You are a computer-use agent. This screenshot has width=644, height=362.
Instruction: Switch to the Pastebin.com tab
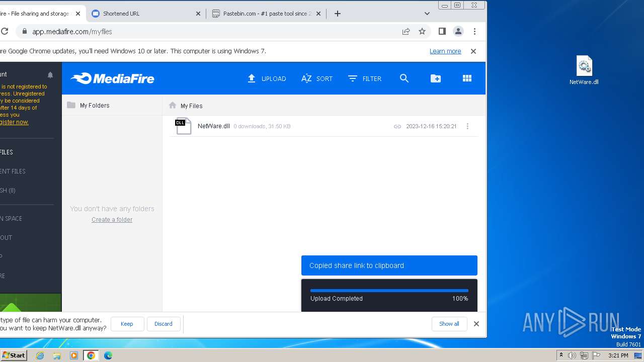[x=267, y=14]
